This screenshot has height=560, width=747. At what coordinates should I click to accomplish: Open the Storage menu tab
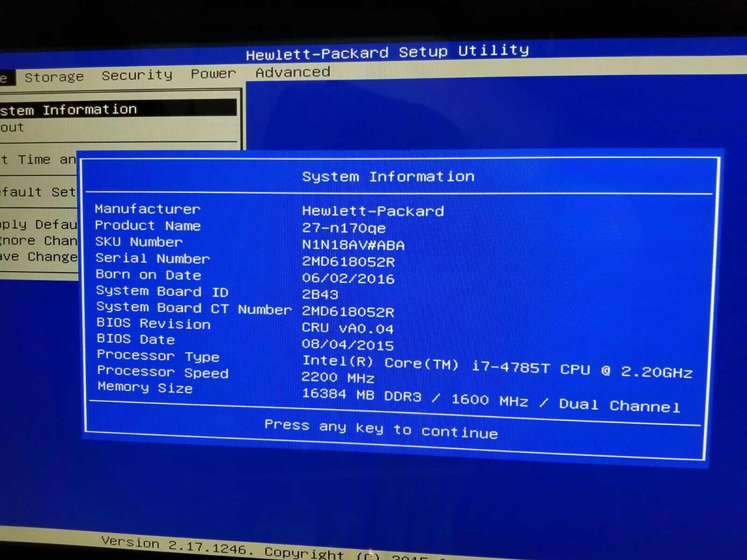click(x=54, y=77)
